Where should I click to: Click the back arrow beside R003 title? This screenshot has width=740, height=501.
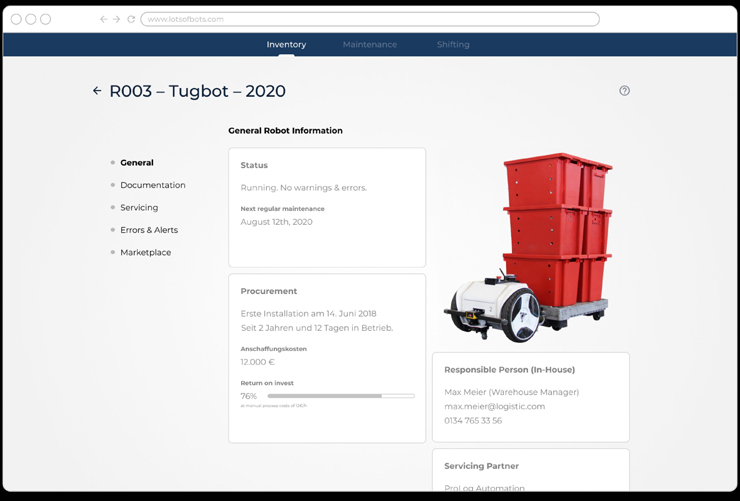point(97,91)
